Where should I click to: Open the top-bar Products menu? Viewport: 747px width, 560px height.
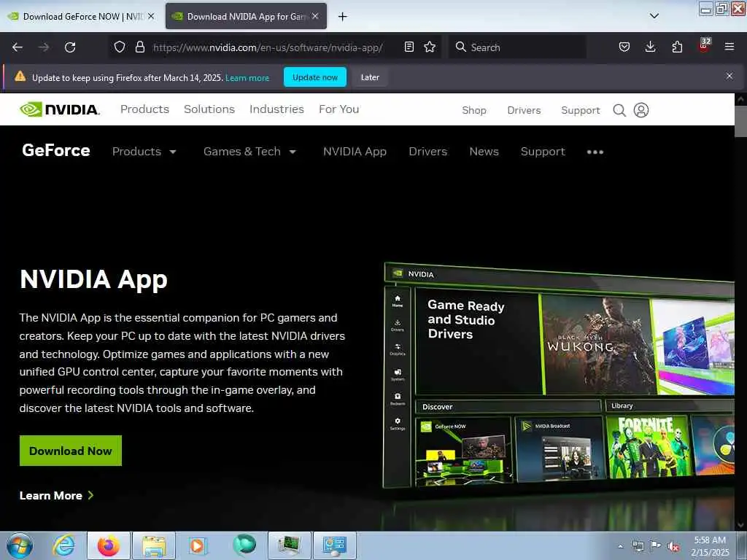[x=144, y=109]
